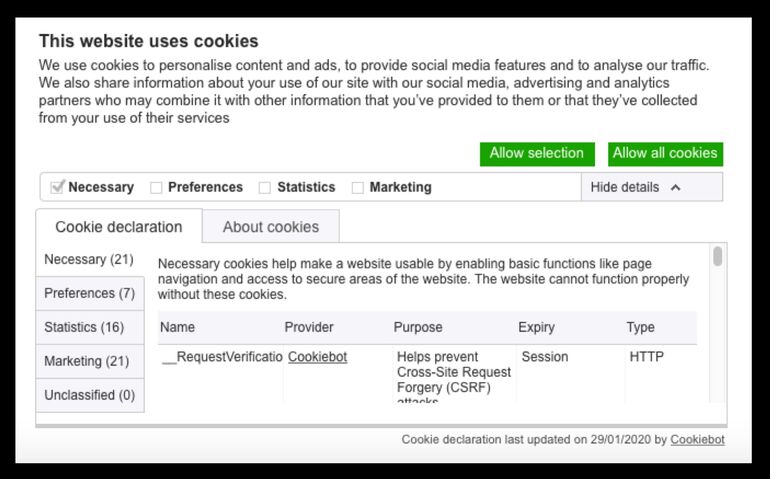The image size is (770, 479).
Task: Enable the Preferences cookies checkbox
Action: pyautogui.click(x=156, y=187)
